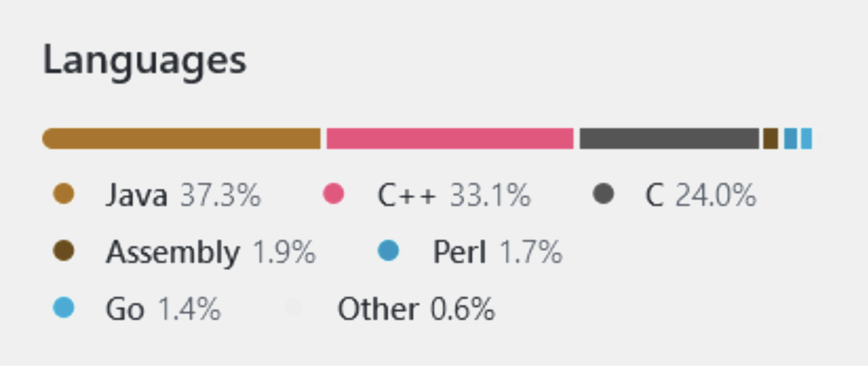Screen dimensions: 868x366
Task: Click the Languages heading
Action: (145, 60)
